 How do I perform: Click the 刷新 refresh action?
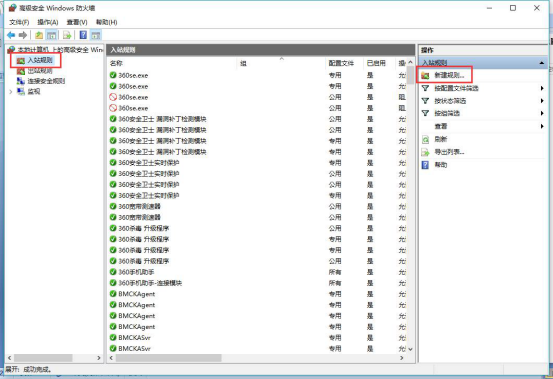pos(440,139)
